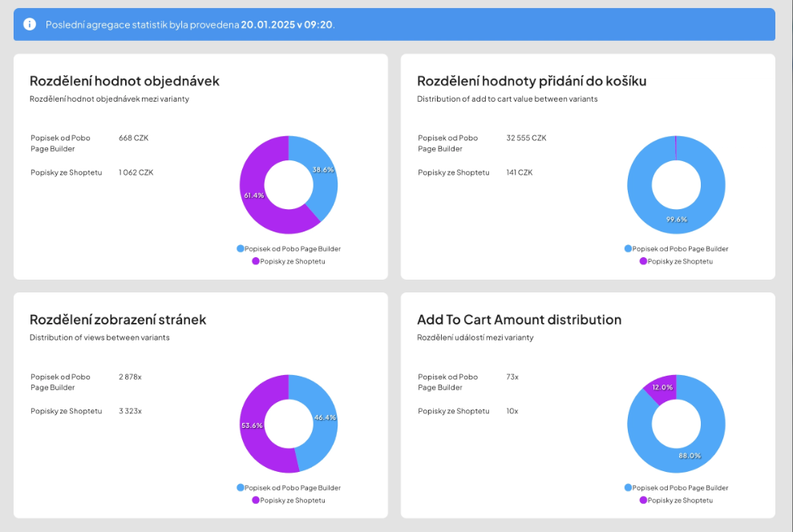The height and width of the screenshot is (532, 793).
Task: Click purple legend dot in Add To Cart Amount chart
Action: 643,500
